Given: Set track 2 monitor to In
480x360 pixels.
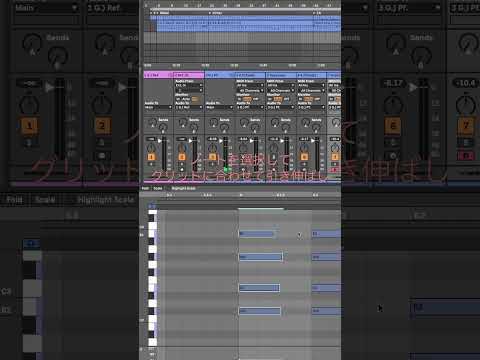Looking at the screenshot, I should click(178, 99).
